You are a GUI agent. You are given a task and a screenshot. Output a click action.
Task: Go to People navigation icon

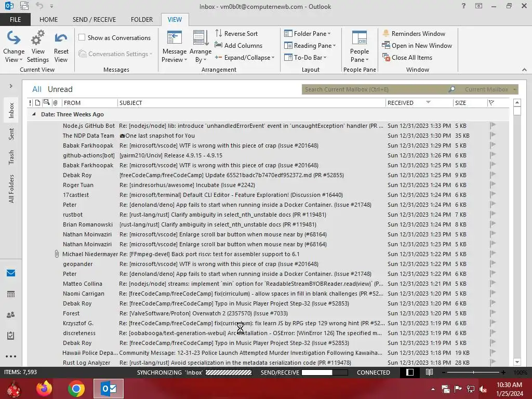pos(11,315)
